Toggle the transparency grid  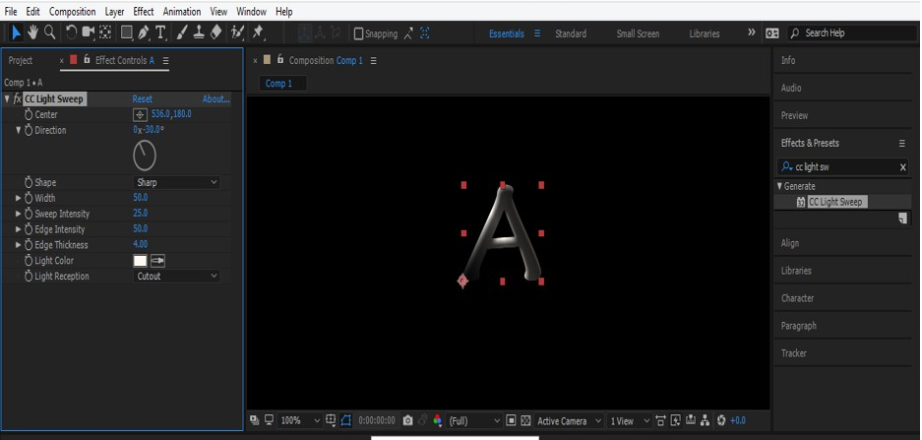526,421
